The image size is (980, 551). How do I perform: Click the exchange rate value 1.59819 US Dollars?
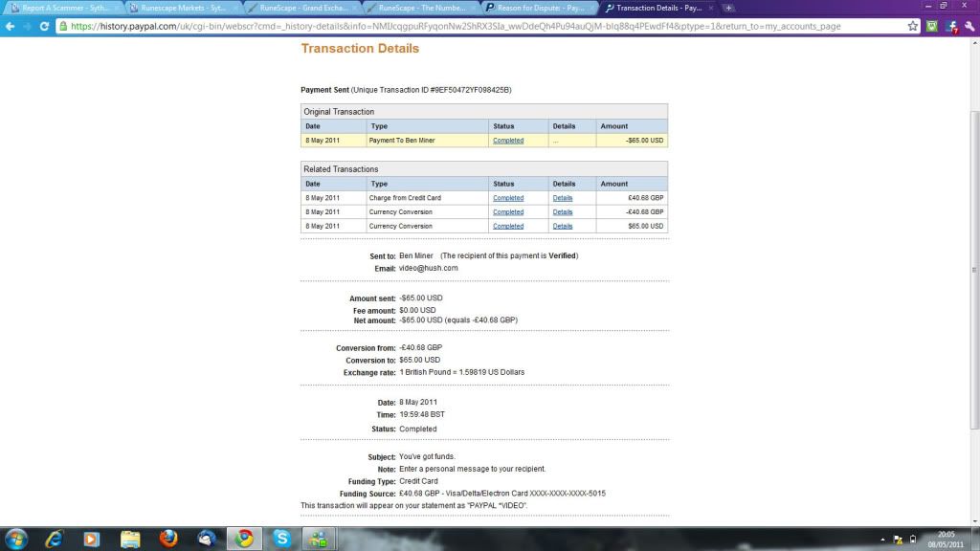point(492,372)
